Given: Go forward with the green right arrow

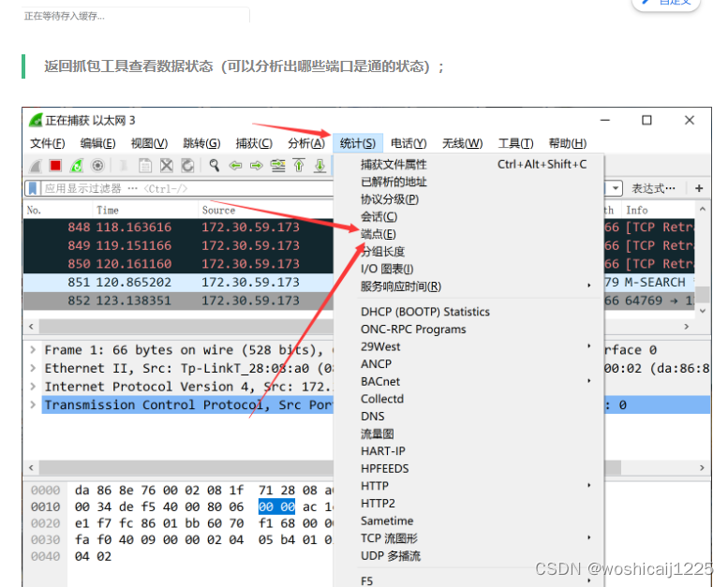Looking at the screenshot, I should (257, 166).
